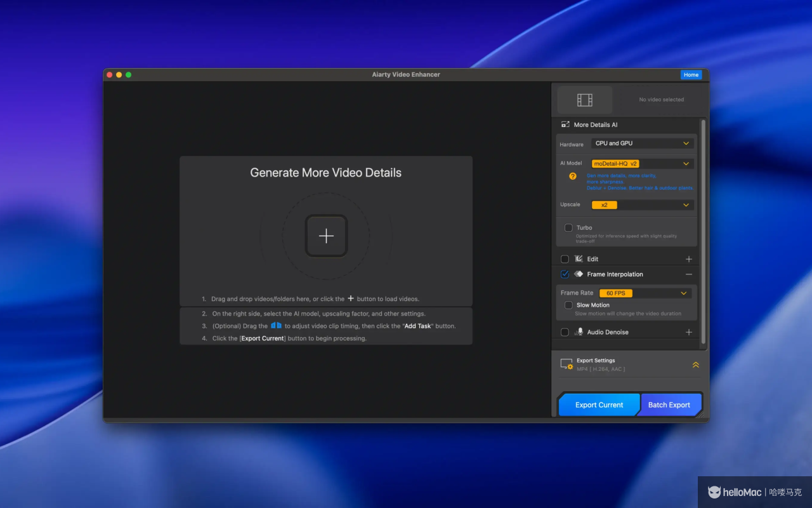Click the "Generate More Video Details" heading

pyautogui.click(x=325, y=173)
